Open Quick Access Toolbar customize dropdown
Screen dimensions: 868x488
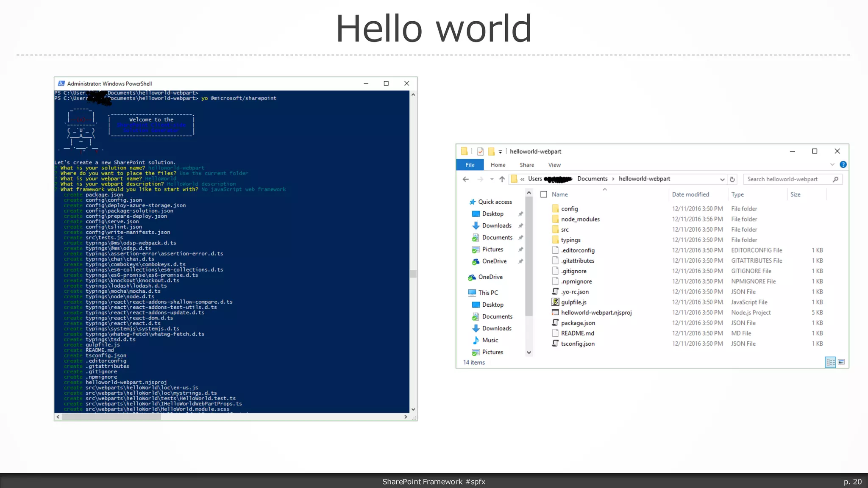pyautogui.click(x=500, y=152)
